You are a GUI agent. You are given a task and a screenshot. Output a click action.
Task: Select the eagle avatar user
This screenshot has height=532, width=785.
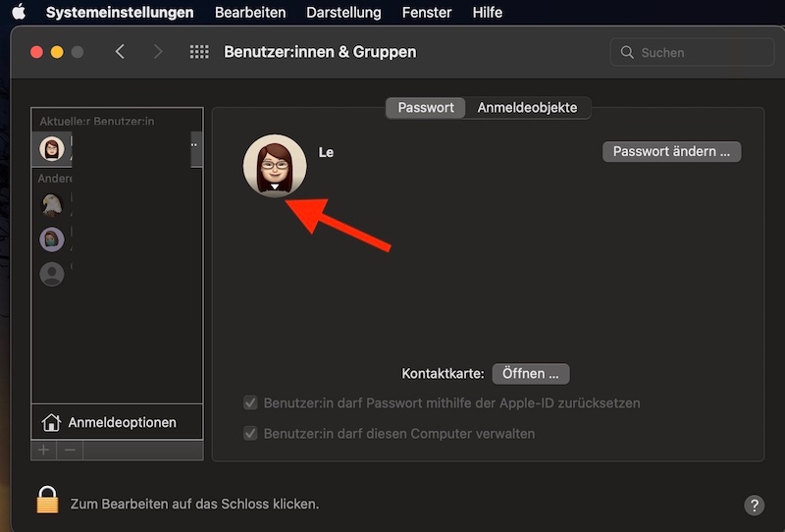point(52,205)
